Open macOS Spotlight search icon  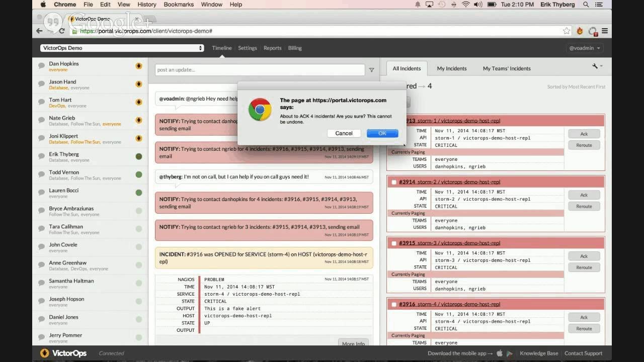586,5
